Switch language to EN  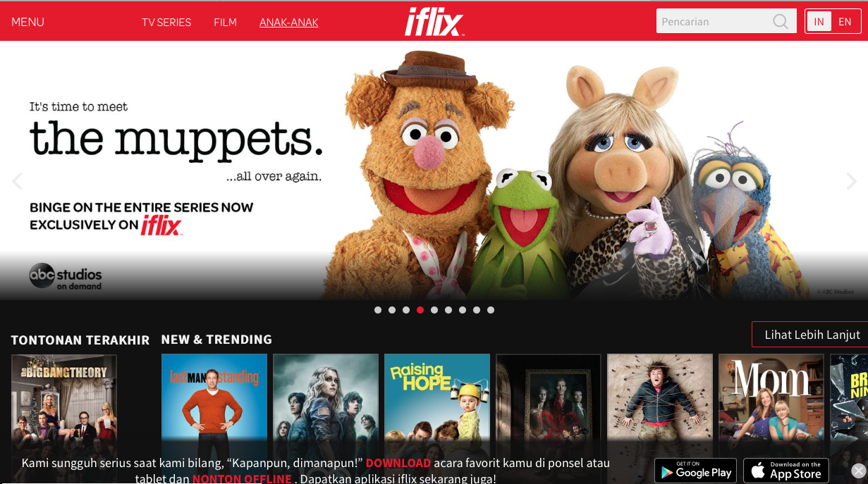pos(845,22)
